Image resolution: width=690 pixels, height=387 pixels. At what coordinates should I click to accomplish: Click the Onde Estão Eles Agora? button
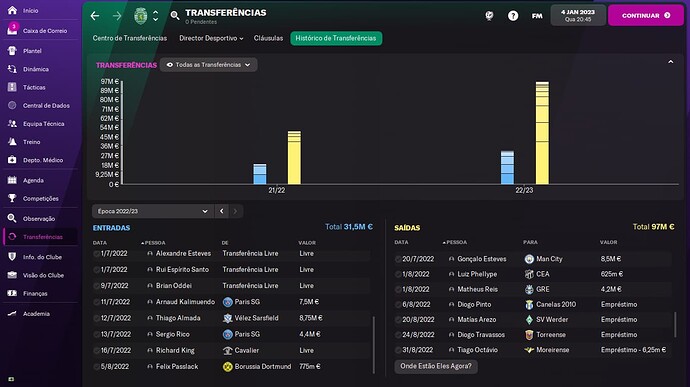436,366
